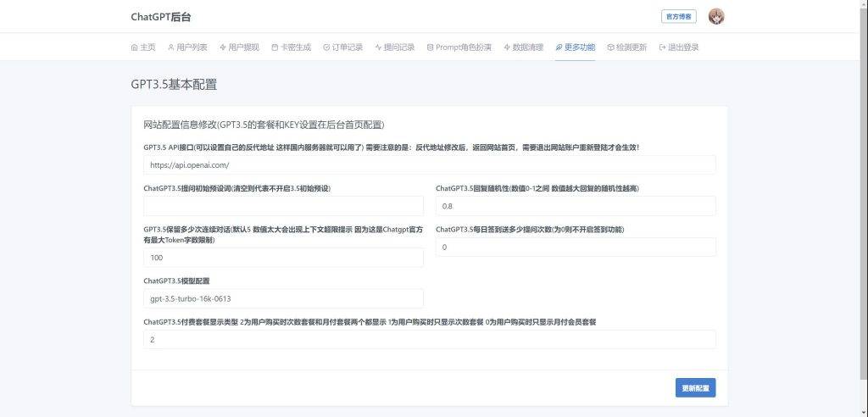Click the home icon beside 主页
The height and width of the screenshot is (417, 868).
(134, 47)
